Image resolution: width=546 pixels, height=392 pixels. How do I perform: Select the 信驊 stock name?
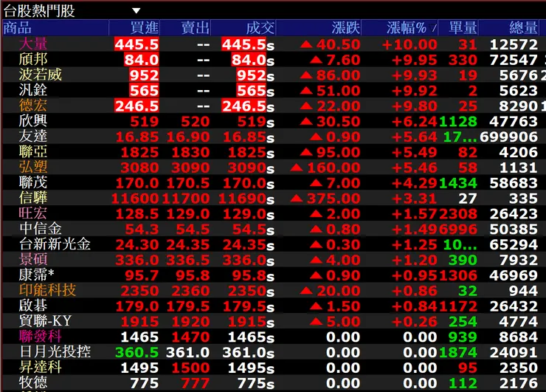(33, 198)
